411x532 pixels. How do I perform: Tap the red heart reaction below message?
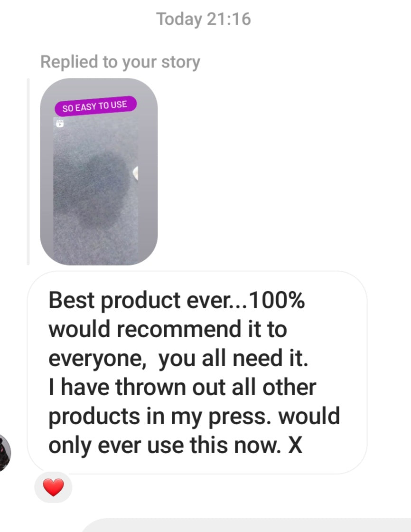point(53,487)
